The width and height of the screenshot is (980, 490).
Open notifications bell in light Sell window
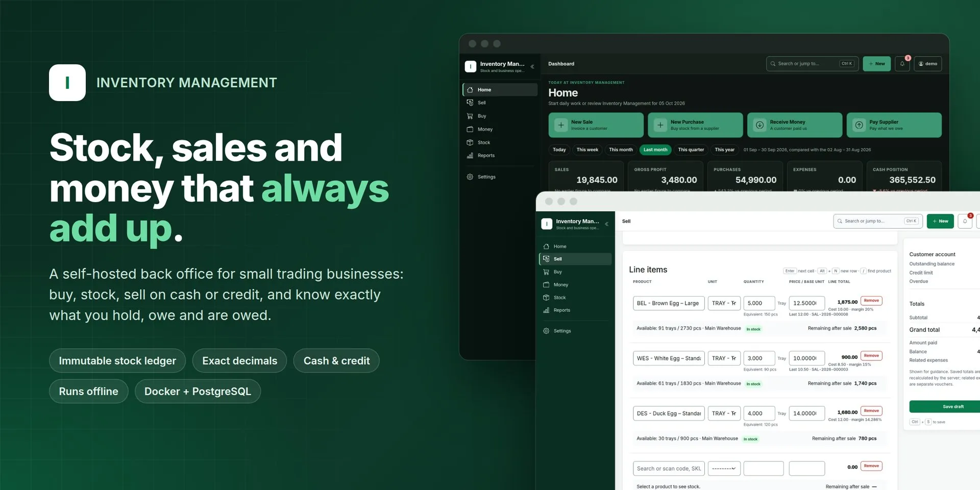click(965, 221)
